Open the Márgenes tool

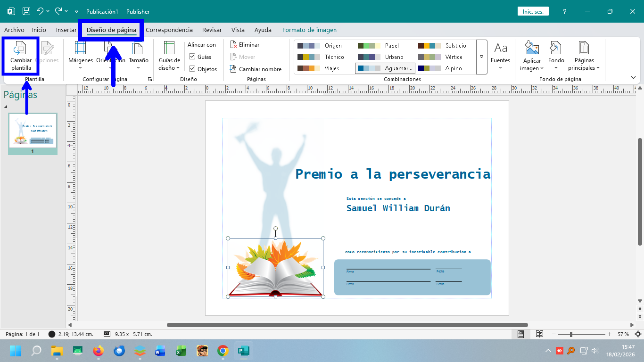pos(80,55)
